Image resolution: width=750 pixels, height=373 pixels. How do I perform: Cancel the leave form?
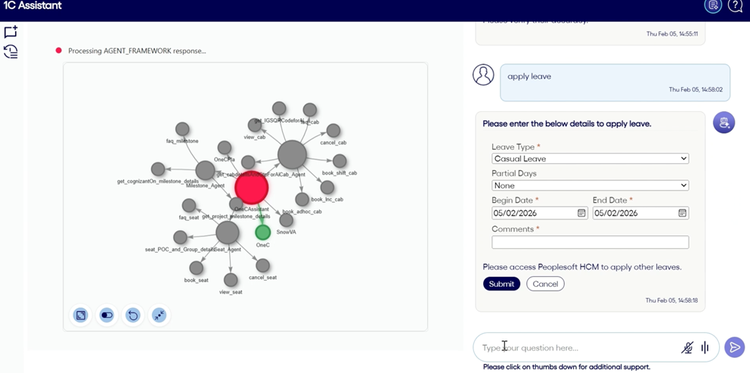(x=545, y=284)
